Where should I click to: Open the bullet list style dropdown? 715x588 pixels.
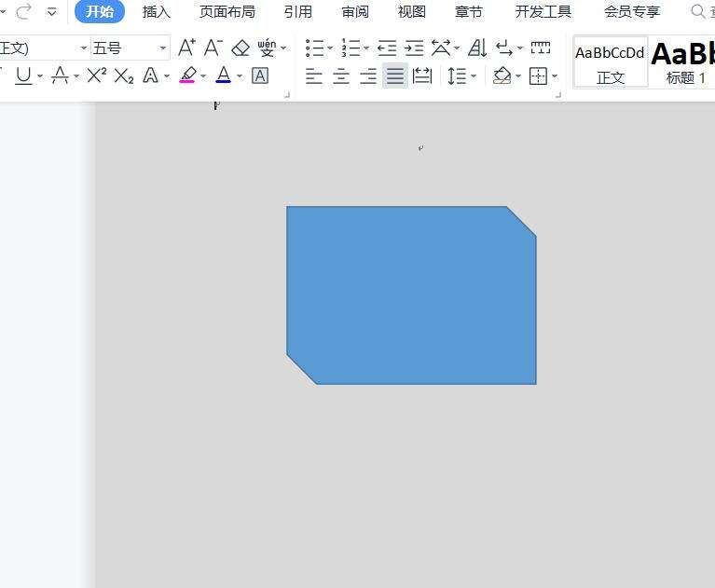click(330, 48)
